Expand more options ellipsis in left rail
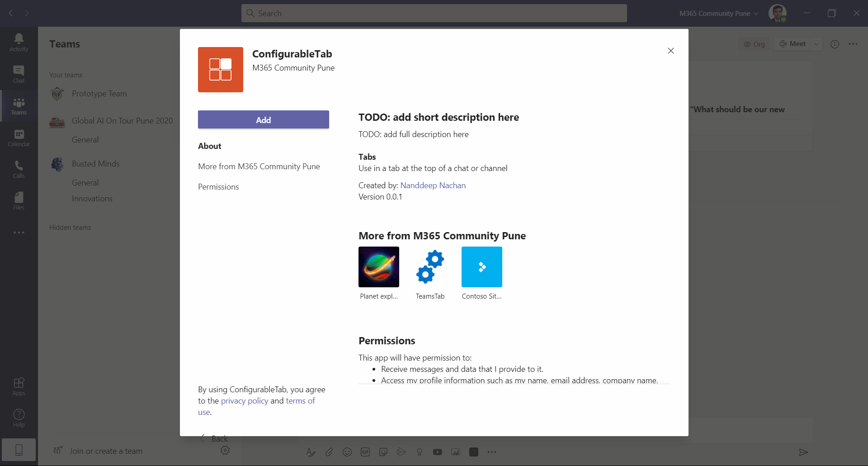Image resolution: width=868 pixels, height=466 pixels. [19, 233]
